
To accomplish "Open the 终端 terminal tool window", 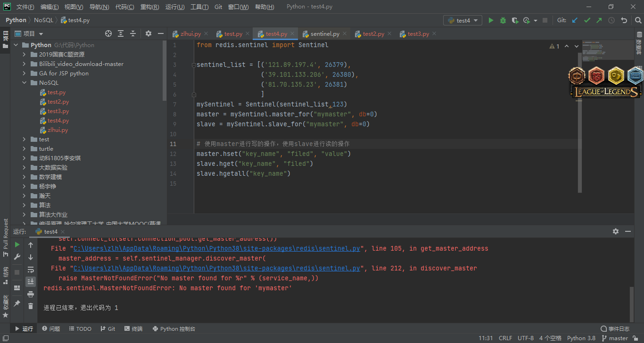I will point(133,329).
